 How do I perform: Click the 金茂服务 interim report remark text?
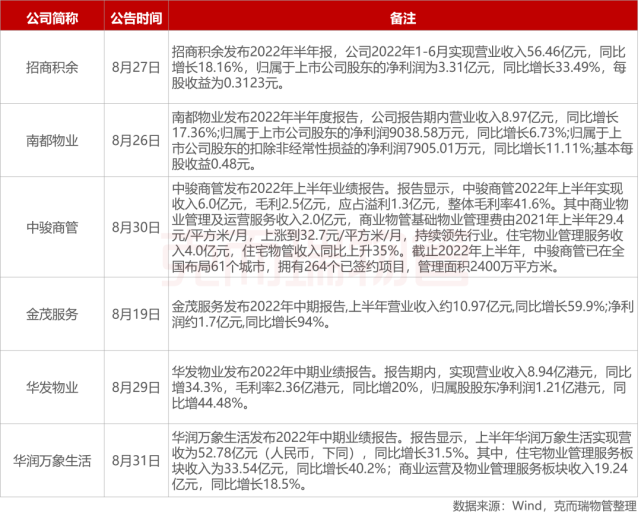[x=403, y=314]
